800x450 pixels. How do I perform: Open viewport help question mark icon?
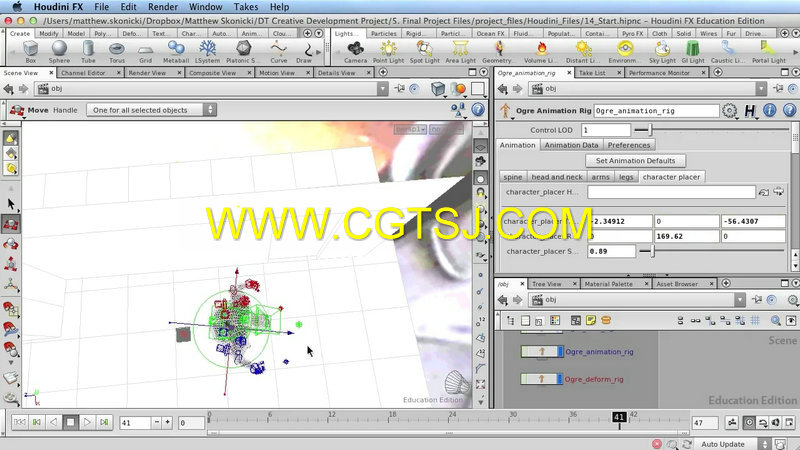(478, 109)
